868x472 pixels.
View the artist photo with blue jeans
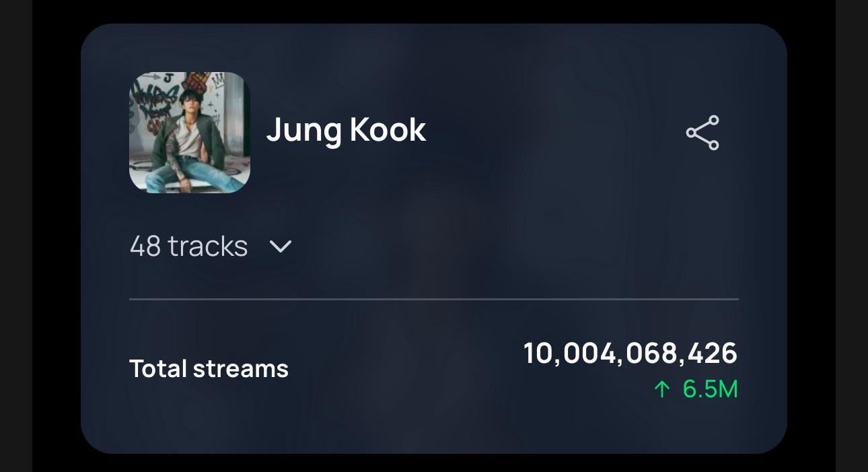[190, 133]
